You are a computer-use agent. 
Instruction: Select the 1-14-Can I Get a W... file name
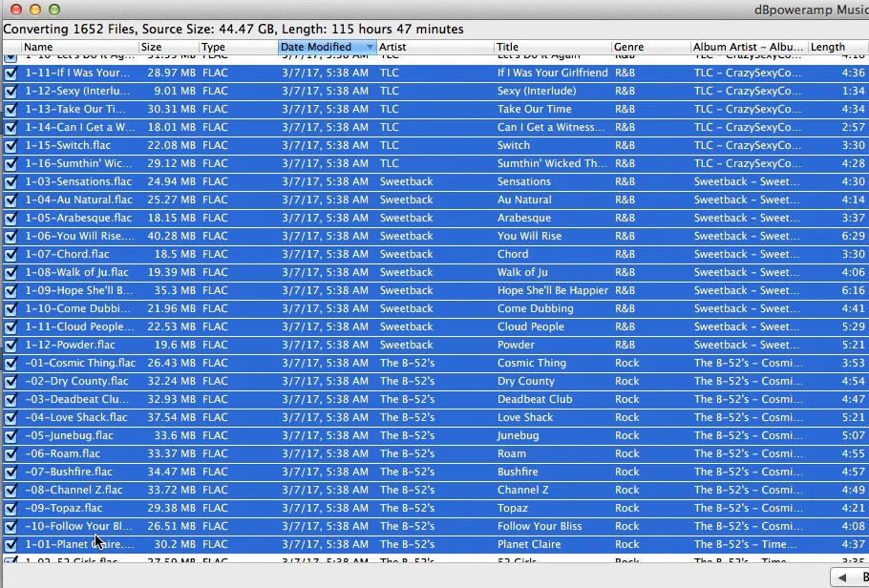(80, 128)
